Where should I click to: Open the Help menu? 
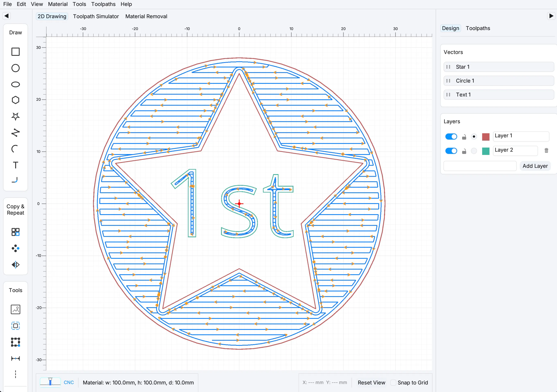coord(126,4)
